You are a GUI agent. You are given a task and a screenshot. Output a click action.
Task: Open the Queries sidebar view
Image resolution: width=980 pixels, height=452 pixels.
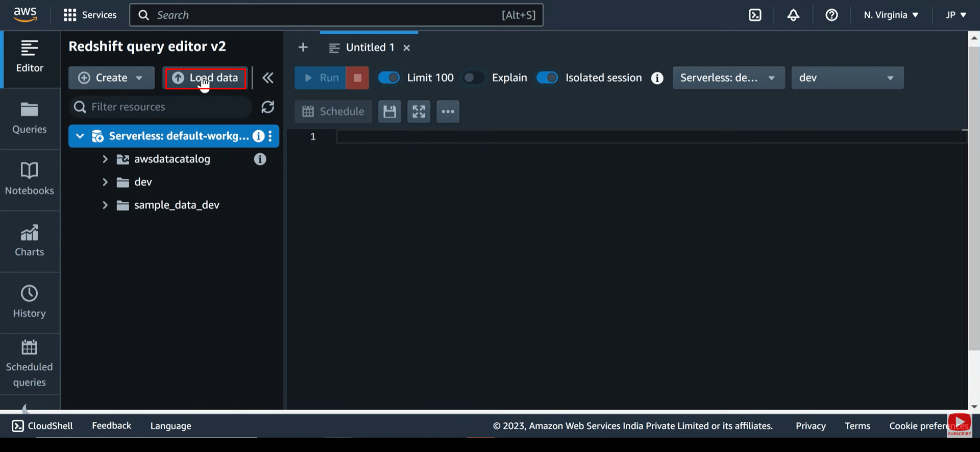click(30, 118)
